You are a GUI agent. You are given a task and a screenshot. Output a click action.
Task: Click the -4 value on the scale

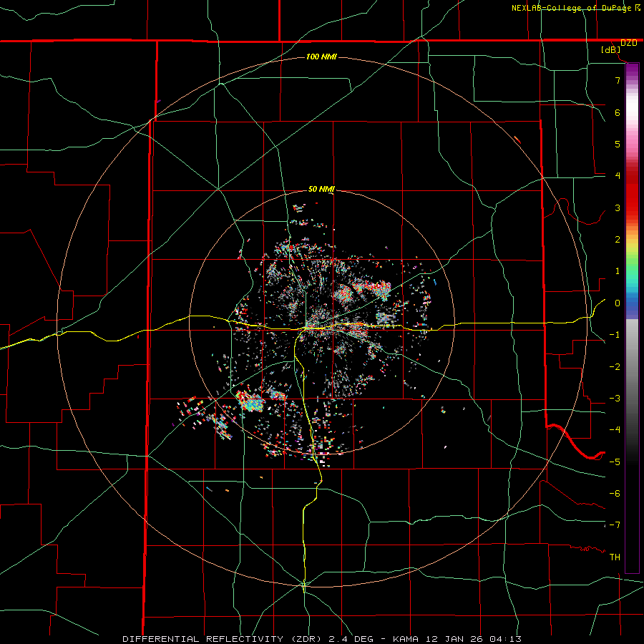tap(615, 430)
